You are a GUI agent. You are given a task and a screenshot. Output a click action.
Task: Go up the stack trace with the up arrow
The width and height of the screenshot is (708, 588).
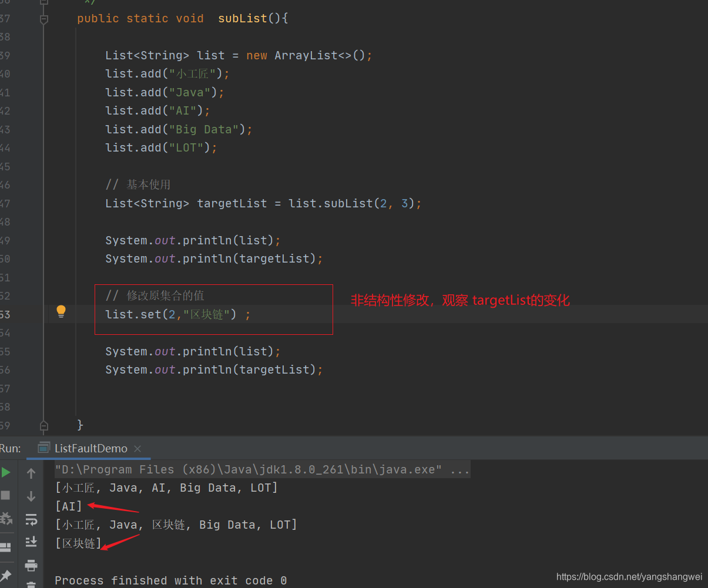click(x=31, y=473)
